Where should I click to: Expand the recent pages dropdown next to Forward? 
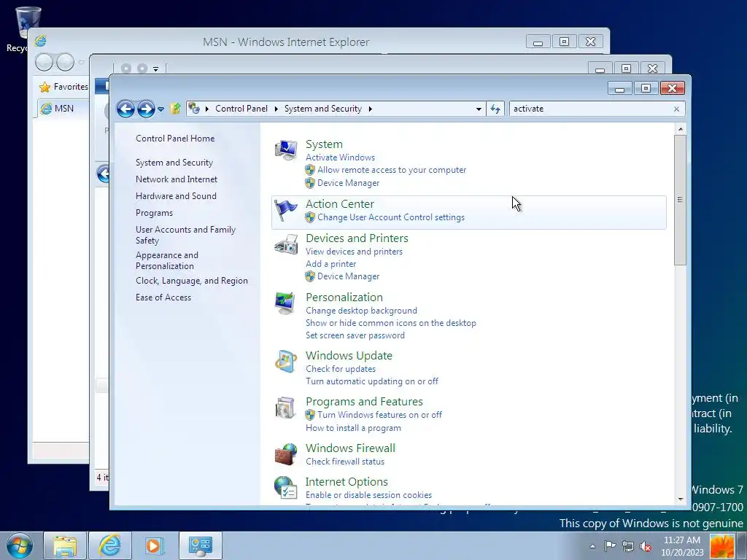pos(161,109)
